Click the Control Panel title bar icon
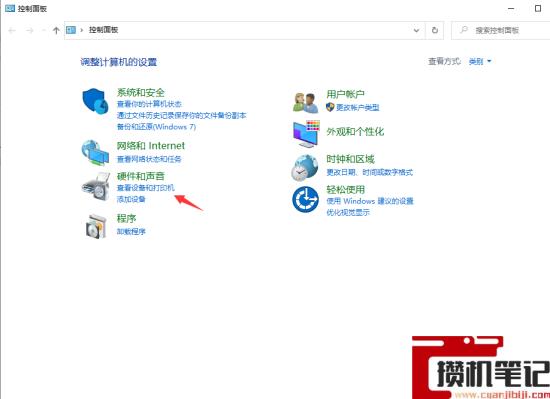Screen dimensions: 550x399 (x=10, y=8)
